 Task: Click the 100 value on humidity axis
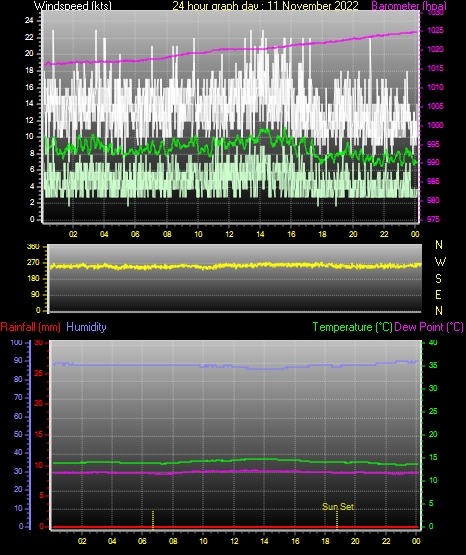pos(16,342)
